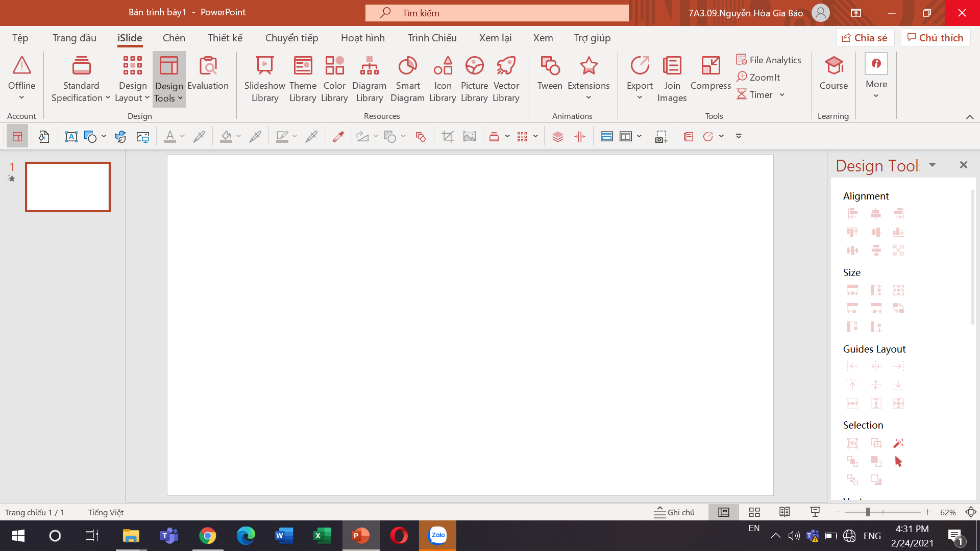Switch to Reading view
The image size is (980, 551).
click(785, 512)
